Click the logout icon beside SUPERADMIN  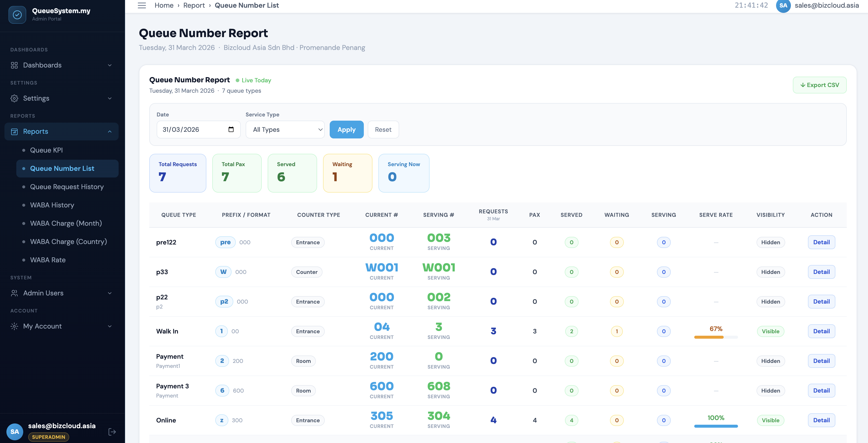112,432
